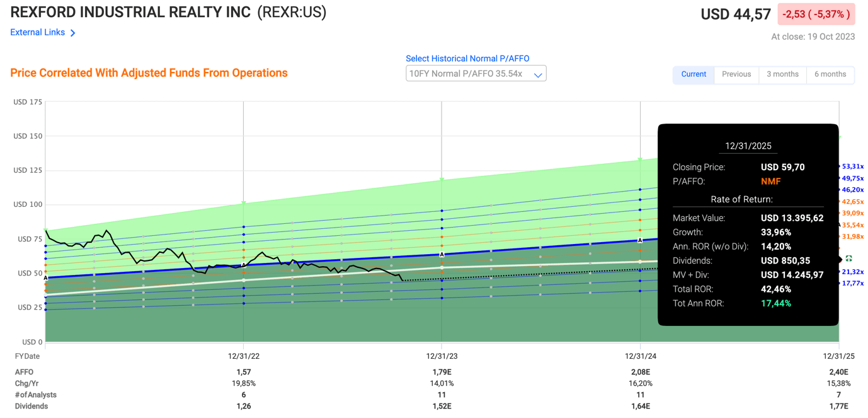
Task: Click the 12/31/24 date on the axis
Action: [x=640, y=356]
